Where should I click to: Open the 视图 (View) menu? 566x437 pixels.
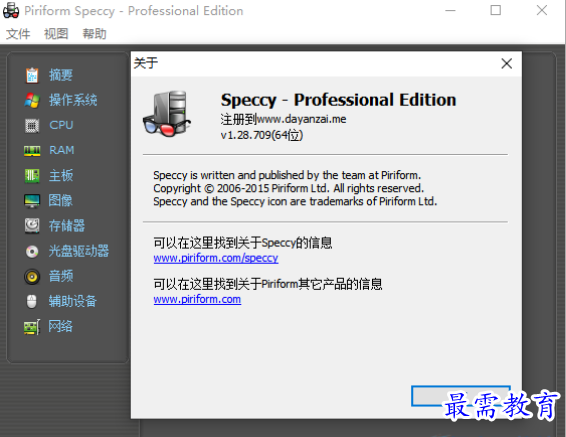56,34
